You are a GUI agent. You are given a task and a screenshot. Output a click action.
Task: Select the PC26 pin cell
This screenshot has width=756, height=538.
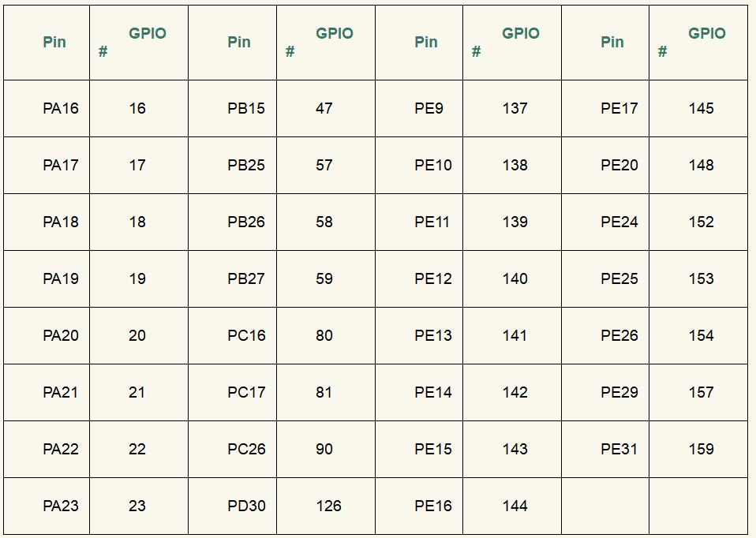pos(246,450)
